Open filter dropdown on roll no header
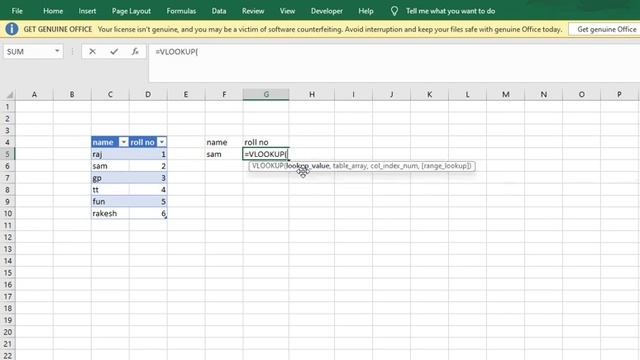This screenshot has height=360, width=640. pos(162,142)
